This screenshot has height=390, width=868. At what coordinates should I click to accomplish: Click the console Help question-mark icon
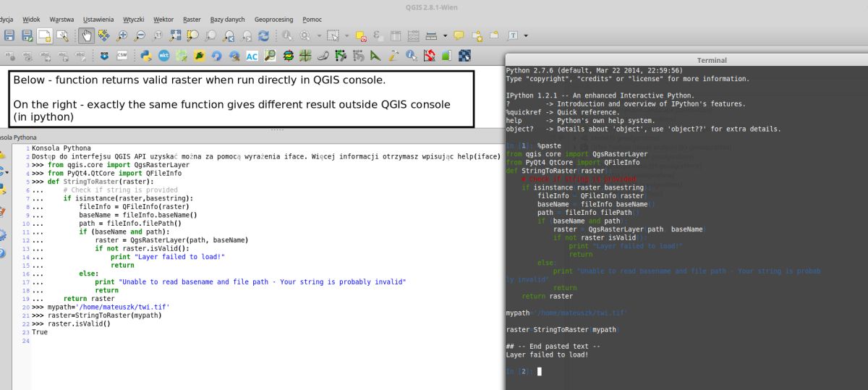point(2,253)
